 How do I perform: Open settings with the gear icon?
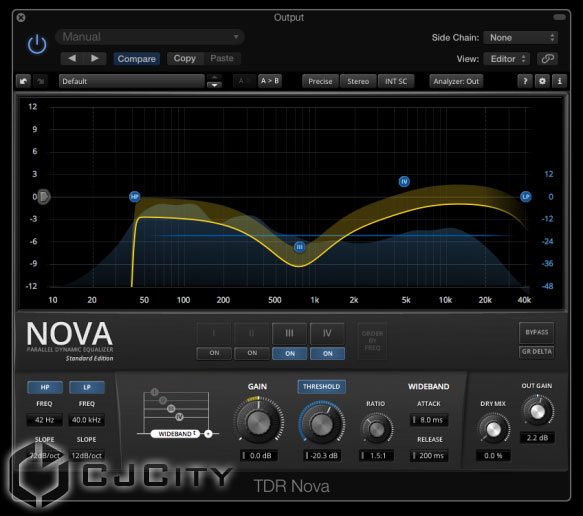[542, 81]
